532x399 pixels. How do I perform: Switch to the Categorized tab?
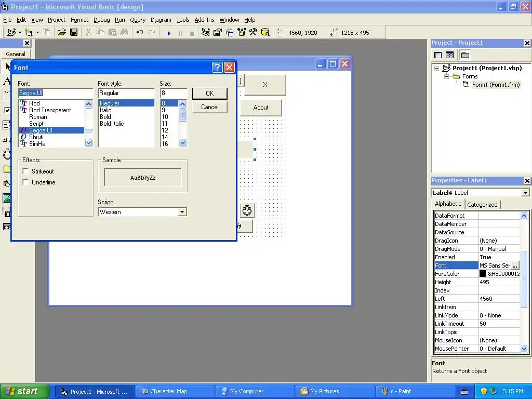tap(482, 205)
